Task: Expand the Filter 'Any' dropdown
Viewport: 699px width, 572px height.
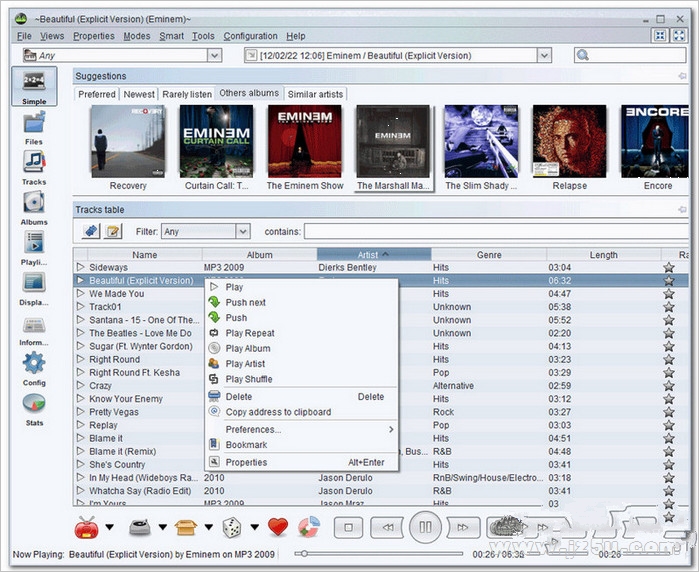Action: click(x=243, y=231)
